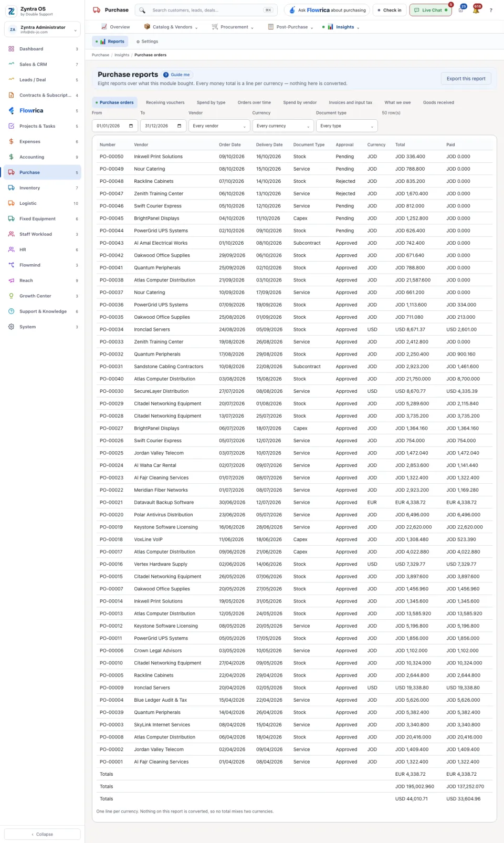Click PO-00050 order number
The height and width of the screenshot is (843, 504).
coord(111,157)
